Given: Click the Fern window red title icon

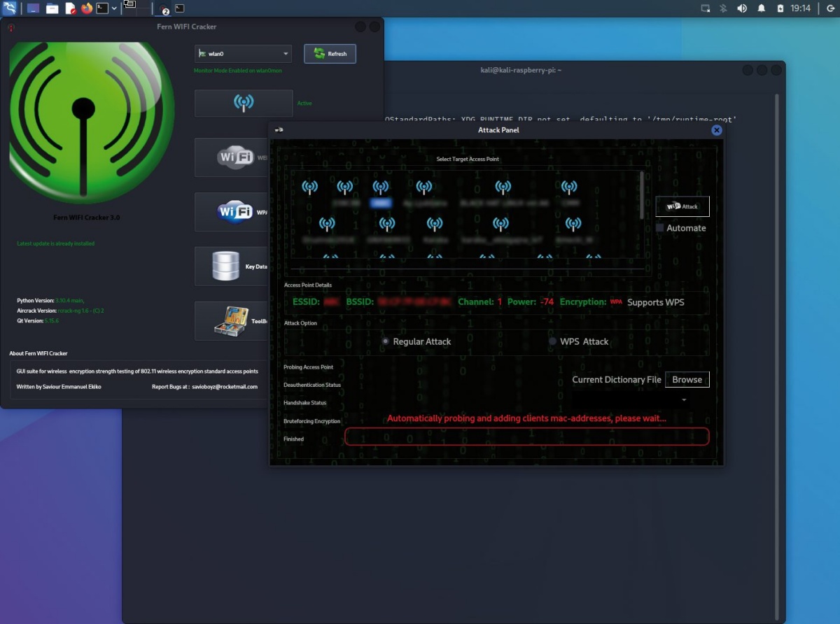Looking at the screenshot, I should 10,27.
